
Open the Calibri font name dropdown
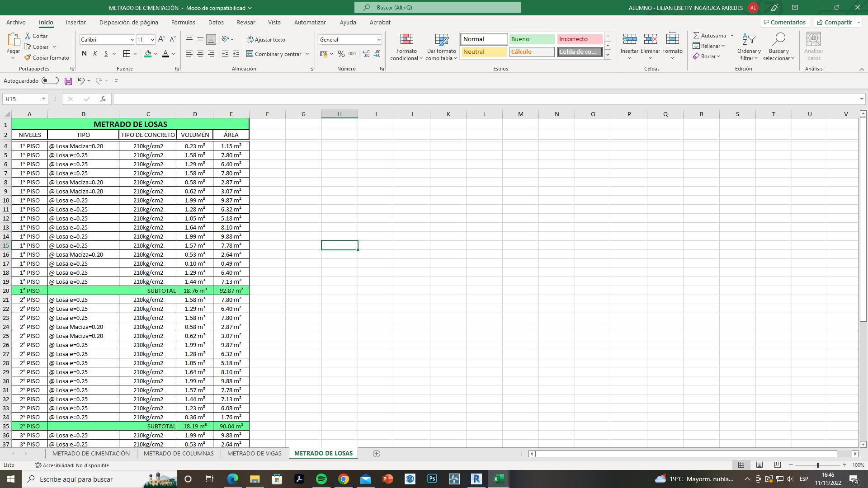(132, 40)
